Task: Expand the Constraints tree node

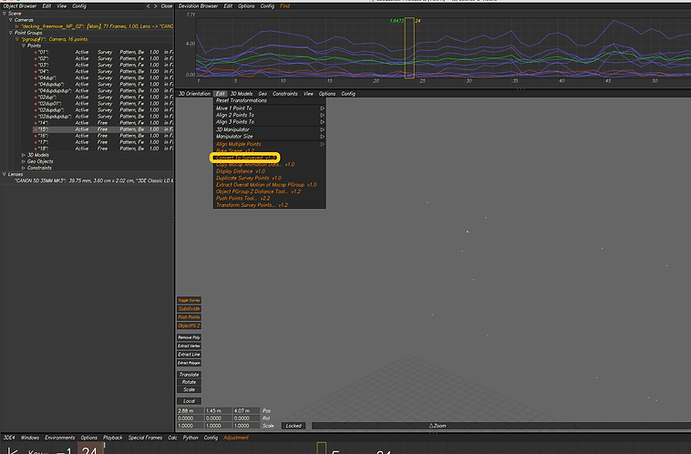Action: pyautogui.click(x=23, y=167)
